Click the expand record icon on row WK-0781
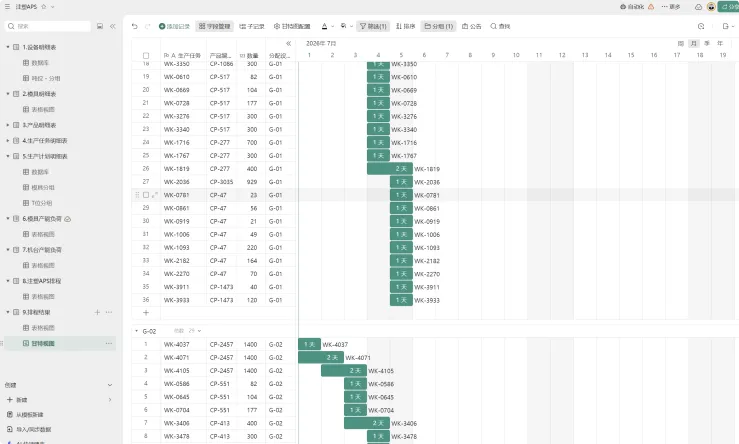The width and height of the screenshot is (739, 444). [x=155, y=195]
